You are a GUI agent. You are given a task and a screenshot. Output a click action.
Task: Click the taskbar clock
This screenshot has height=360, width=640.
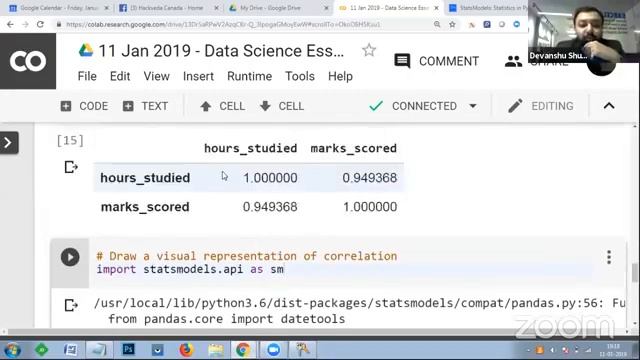point(613,350)
